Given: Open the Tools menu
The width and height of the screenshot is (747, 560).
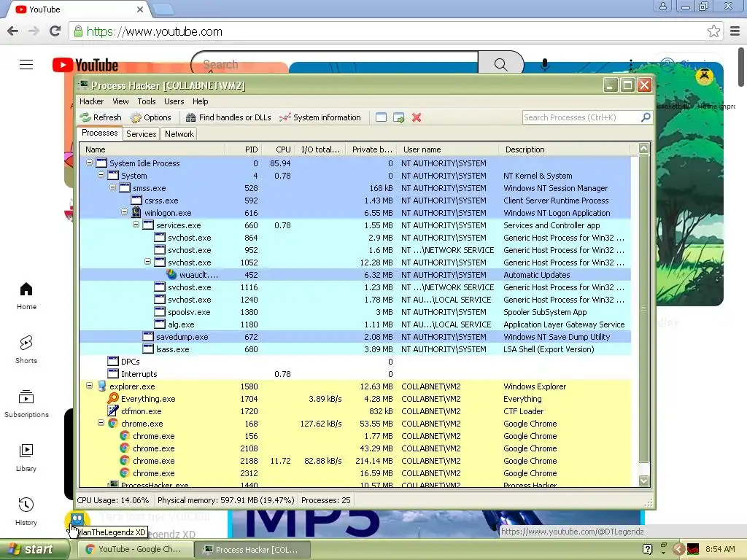Looking at the screenshot, I should click(147, 101).
